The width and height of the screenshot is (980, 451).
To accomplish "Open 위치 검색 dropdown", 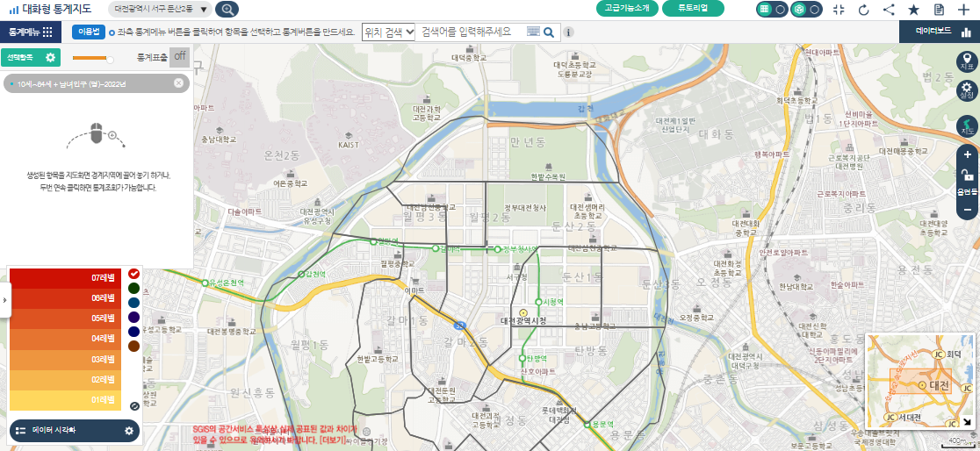I will pos(388,32).
